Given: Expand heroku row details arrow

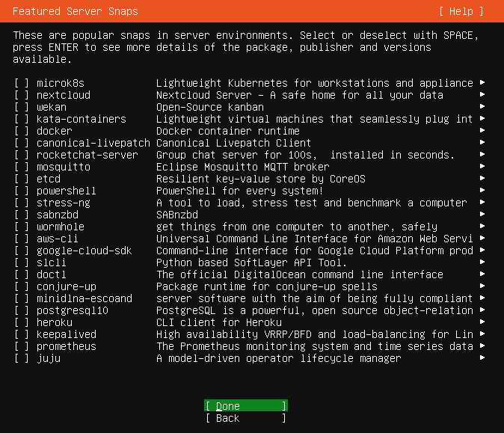Looking at the screenshot, I should pyautogui.click(x=482, y=322).
